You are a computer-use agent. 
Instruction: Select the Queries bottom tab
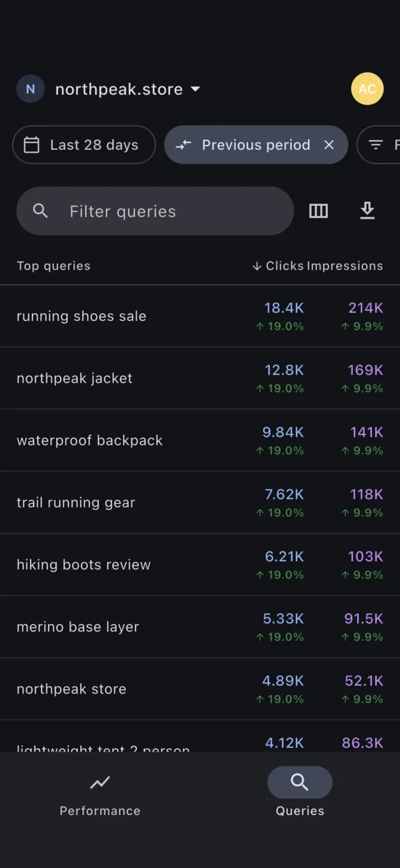[300, 794]
